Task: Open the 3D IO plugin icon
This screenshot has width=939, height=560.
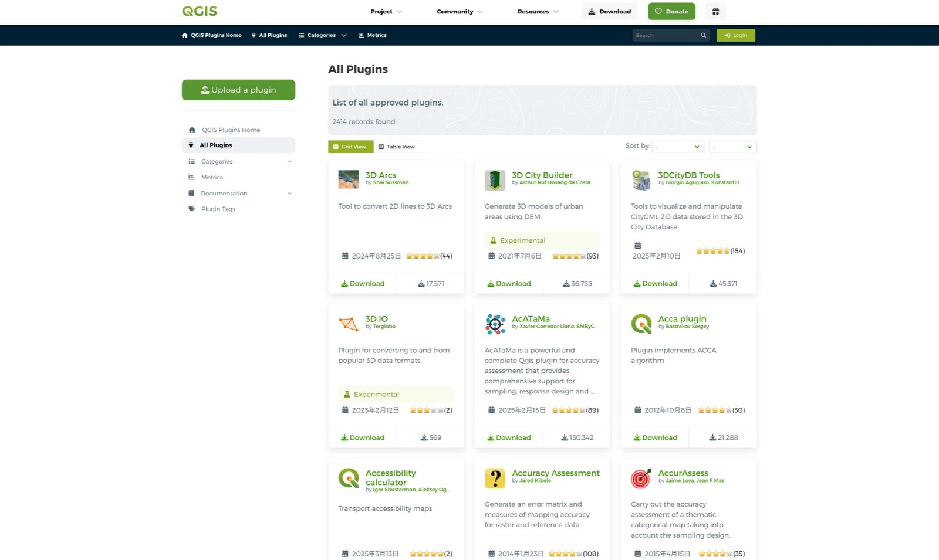Action: [x=349, y=324]
